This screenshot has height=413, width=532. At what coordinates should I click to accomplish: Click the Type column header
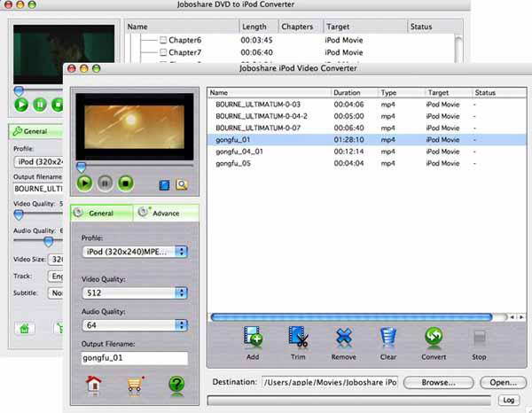point(402,92)
